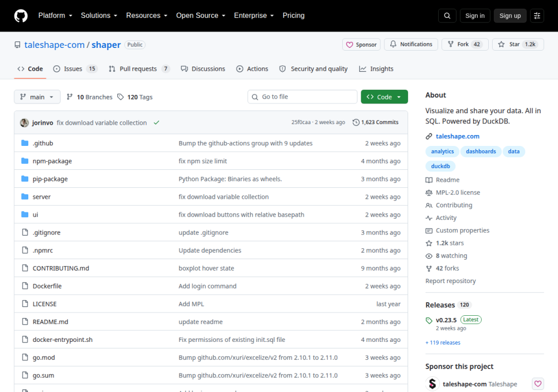Open the Report repository link
558x392 pixels.
tap(451, 281)
